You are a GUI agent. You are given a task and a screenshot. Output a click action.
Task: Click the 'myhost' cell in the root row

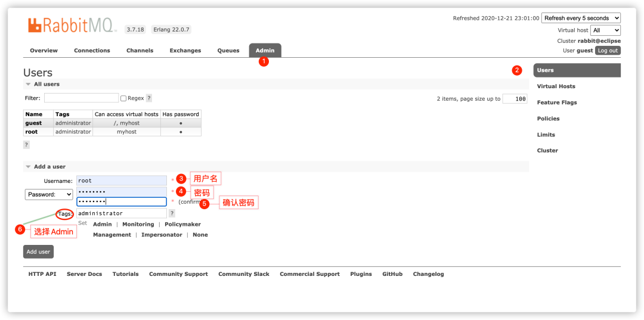click(x=126, y=132)
